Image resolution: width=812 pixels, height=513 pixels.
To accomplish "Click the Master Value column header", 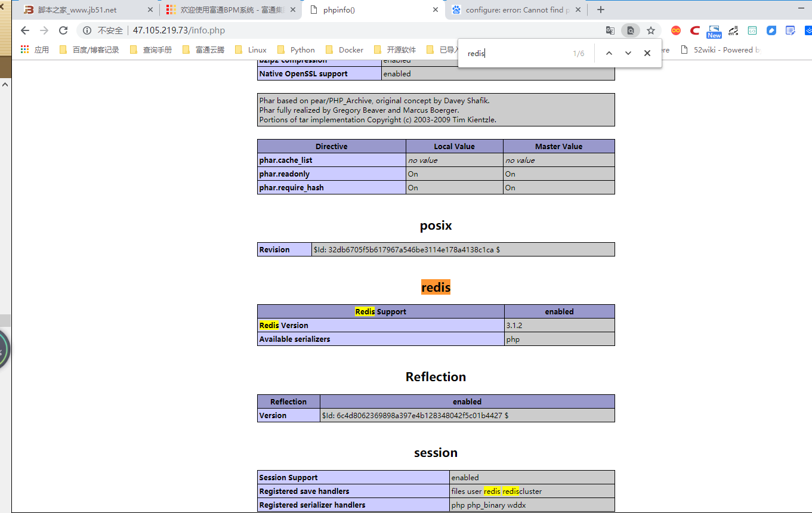I will point(559,146).
